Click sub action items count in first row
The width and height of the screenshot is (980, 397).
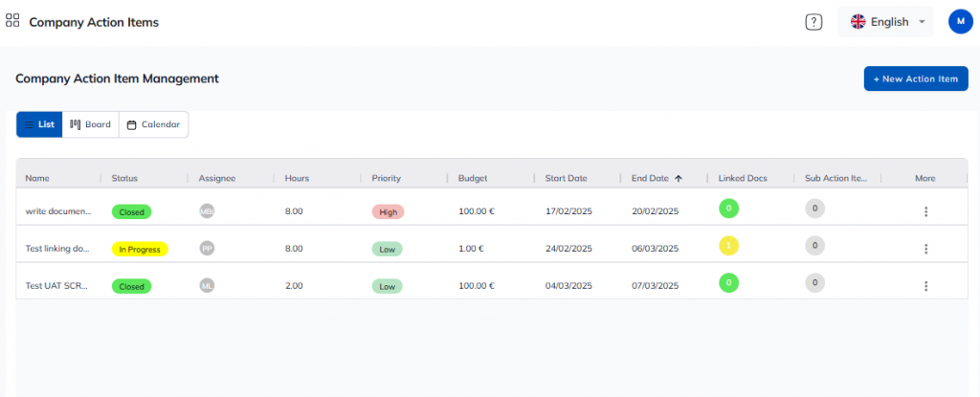click(x=815, y=209)
